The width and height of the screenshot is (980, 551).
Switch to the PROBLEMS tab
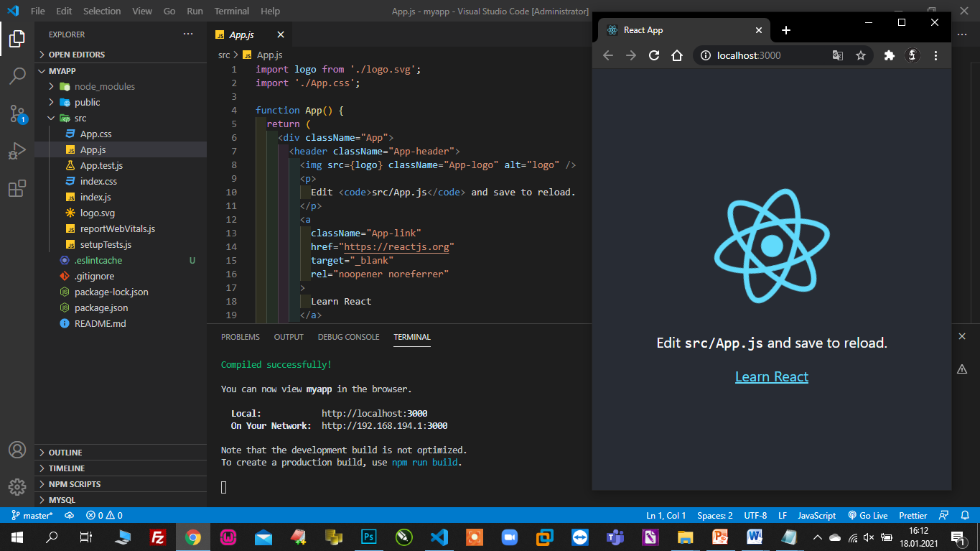(240, 337)
